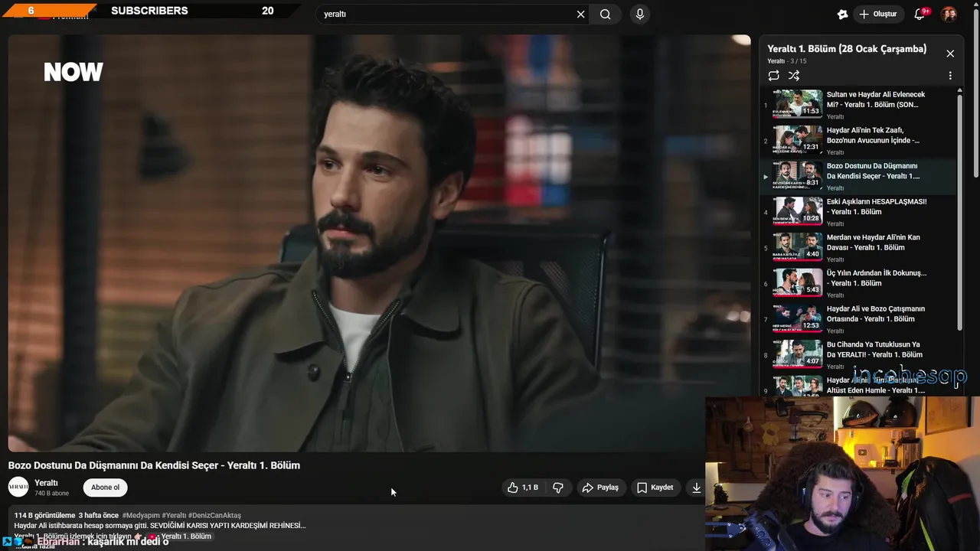Open the account avatar menu
980x551 pixels.
[949, 14]
